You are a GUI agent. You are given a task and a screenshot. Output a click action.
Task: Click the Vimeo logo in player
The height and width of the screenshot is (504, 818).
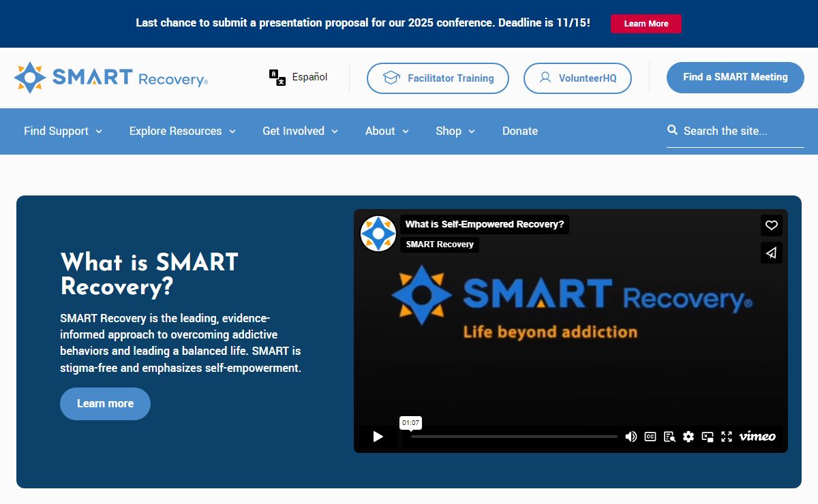(x=757, y=437)
